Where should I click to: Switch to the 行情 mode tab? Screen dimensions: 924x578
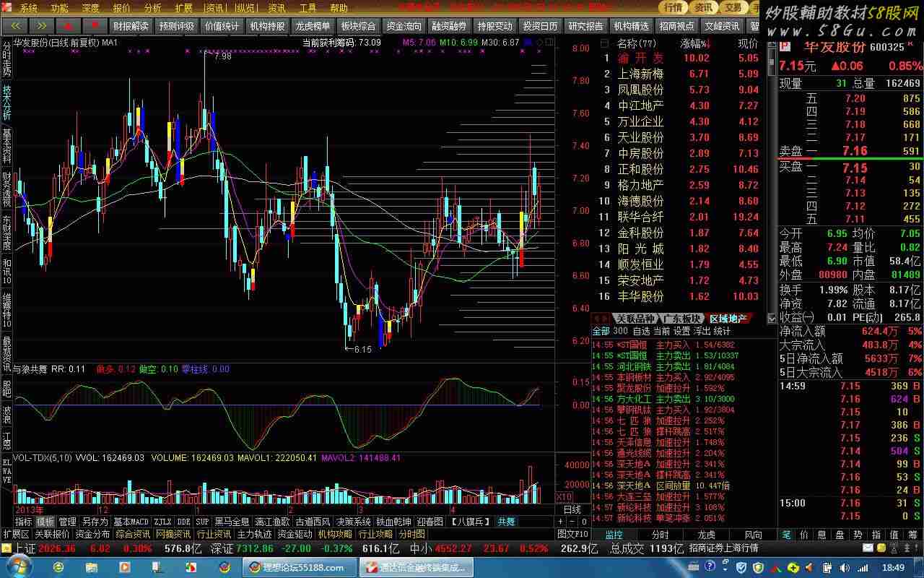coord(673,7)
